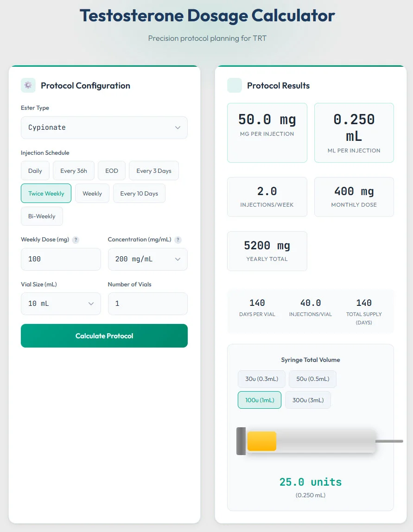The width and height of the screenshot is (413, 532).
Task: Expand the Concentration mg/mL dropdown
Action: (x=147, y=259)
